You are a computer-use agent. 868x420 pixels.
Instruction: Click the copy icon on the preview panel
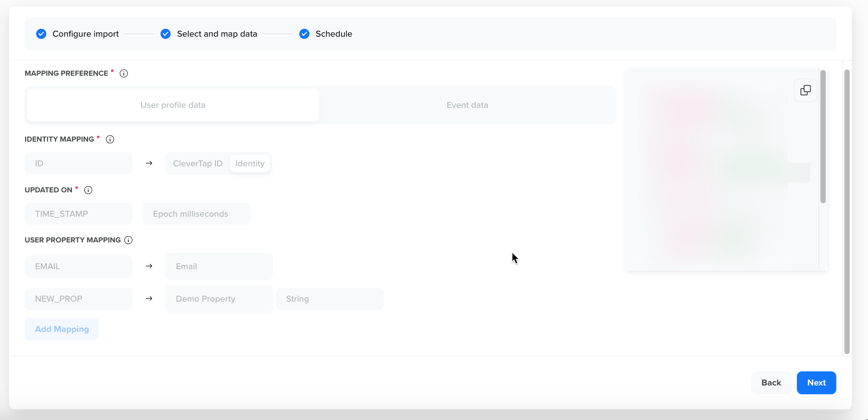806,90
